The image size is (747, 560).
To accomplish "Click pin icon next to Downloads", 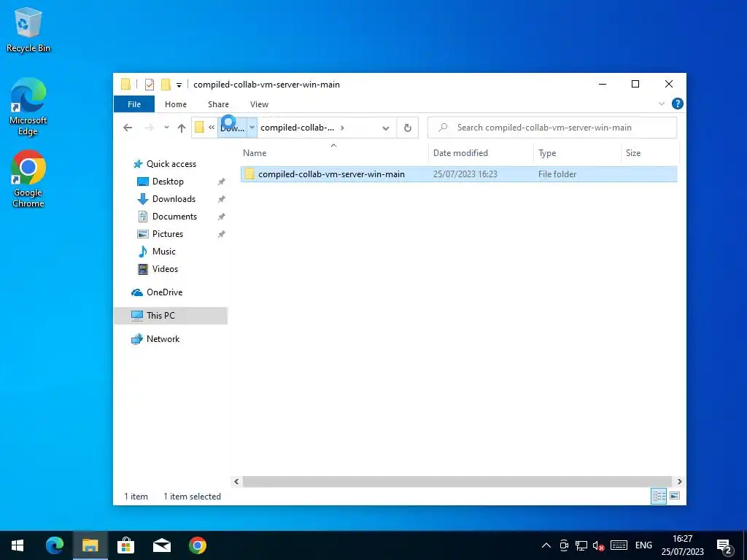I will [222, 199].
